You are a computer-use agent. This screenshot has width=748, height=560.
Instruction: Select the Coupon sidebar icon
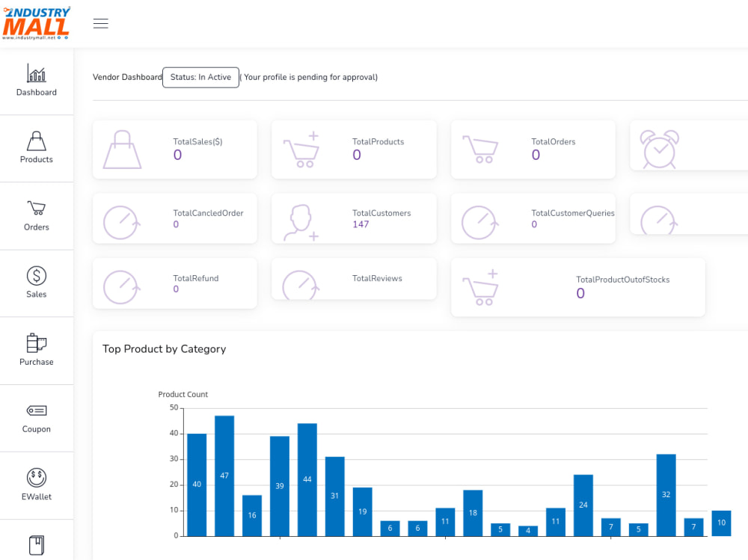click(36, 410)
